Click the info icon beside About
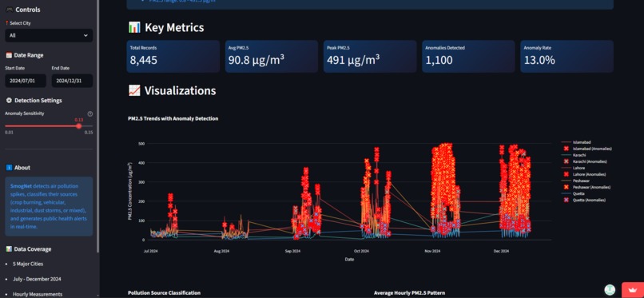 tap(9, 168)
